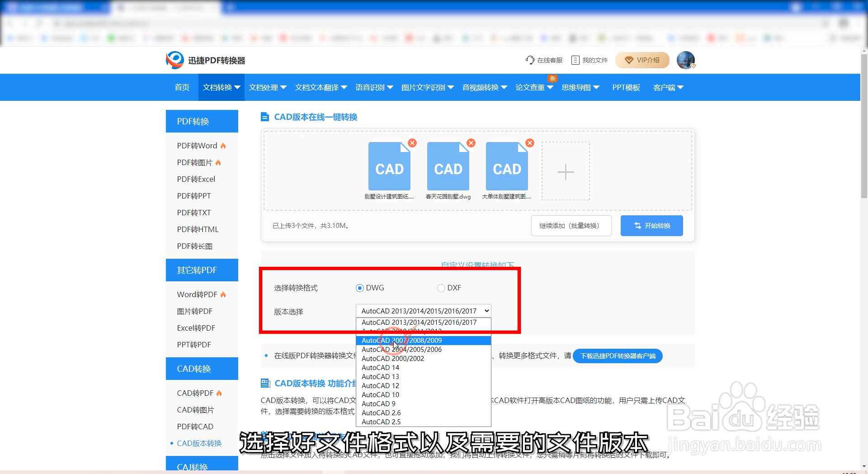Choose AutoCAD 12 option

point(423,386)
